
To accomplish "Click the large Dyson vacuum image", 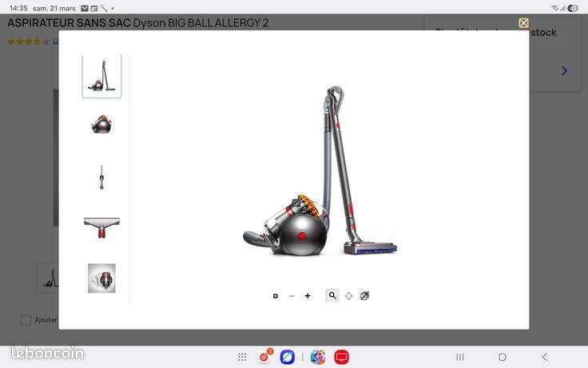I will [x=320, y=171].
